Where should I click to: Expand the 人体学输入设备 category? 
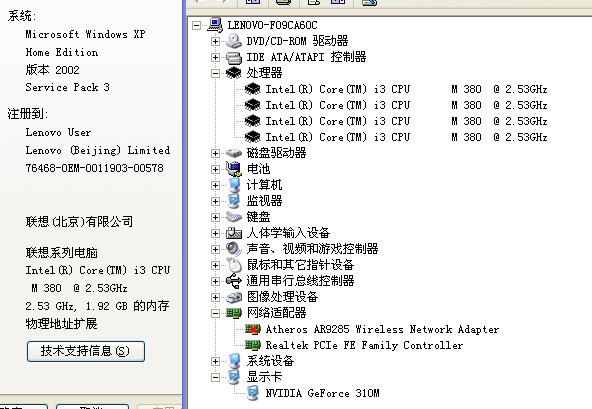(x=215, y=233)
